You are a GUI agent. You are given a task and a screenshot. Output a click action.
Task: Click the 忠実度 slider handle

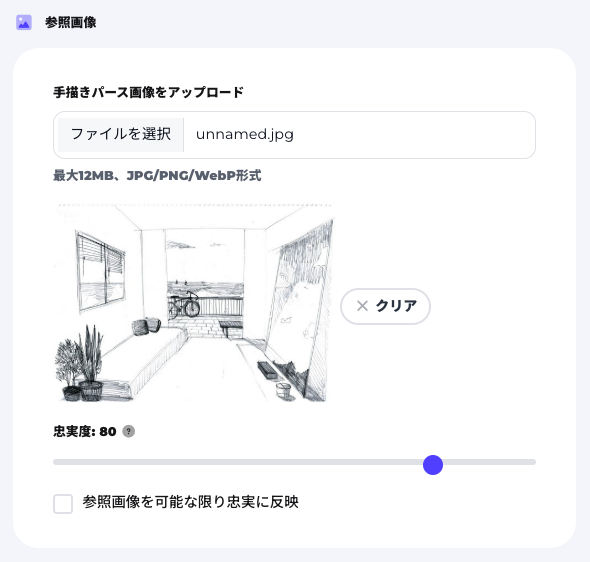[433, 465]
